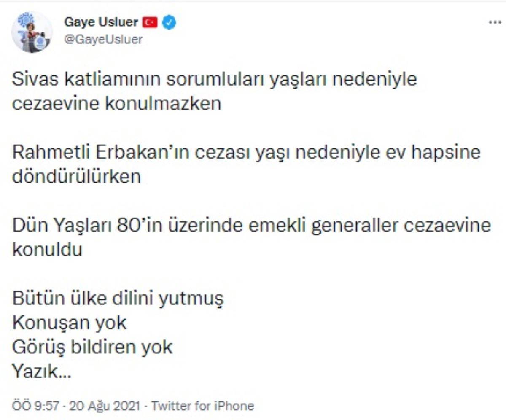
Task: Open Gaye Usluer's profile picture
Action: (32, 32)
